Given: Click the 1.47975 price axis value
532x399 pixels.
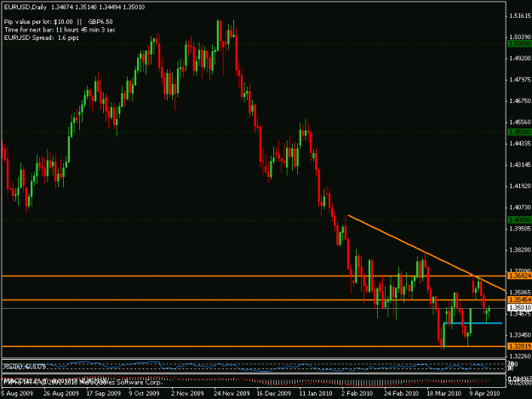Looking at the screenshot, I should pos(520,80).
